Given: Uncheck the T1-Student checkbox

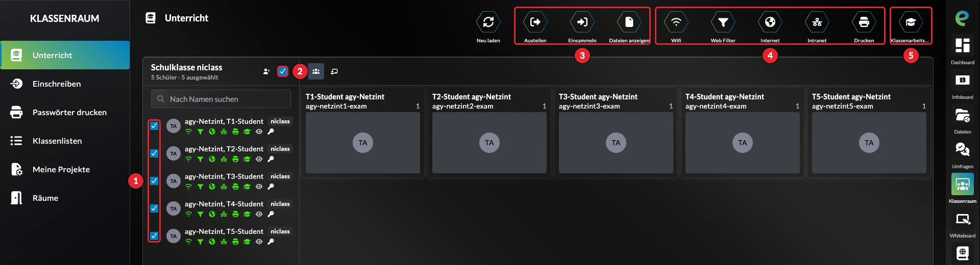Looking at the screenshot, I should point(154,126).
